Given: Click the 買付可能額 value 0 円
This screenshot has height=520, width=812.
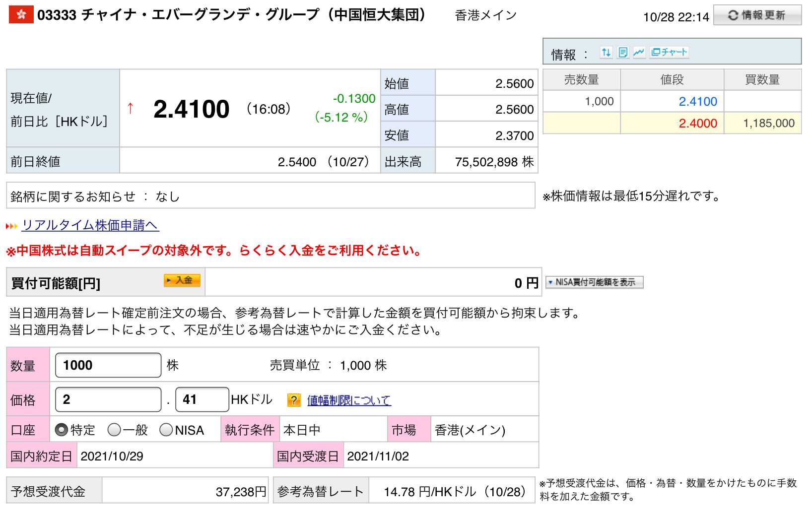Looking at the screenshot, I should click(527, 283).
